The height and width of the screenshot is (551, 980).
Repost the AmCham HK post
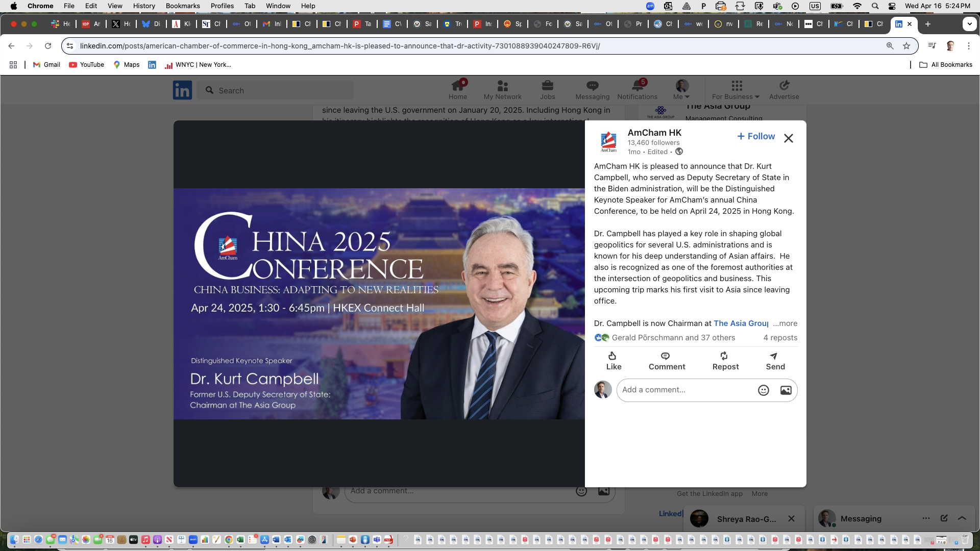[725, 361]
